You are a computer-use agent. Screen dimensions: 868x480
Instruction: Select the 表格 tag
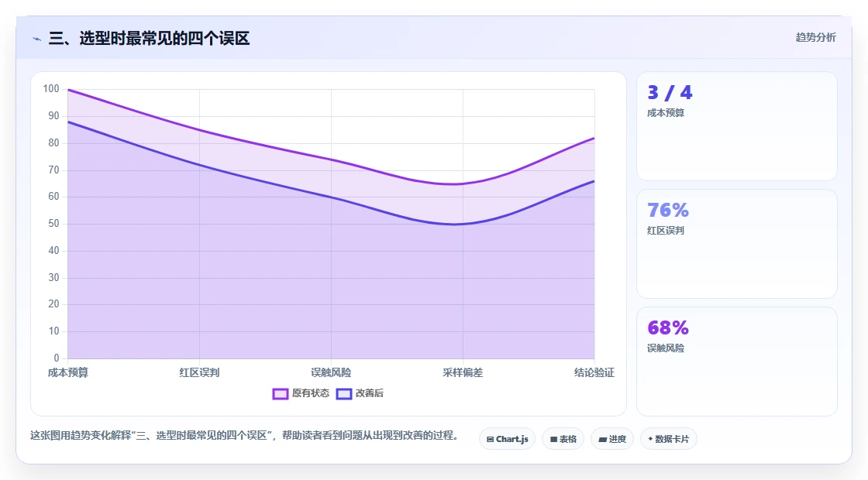coord(563,439)
